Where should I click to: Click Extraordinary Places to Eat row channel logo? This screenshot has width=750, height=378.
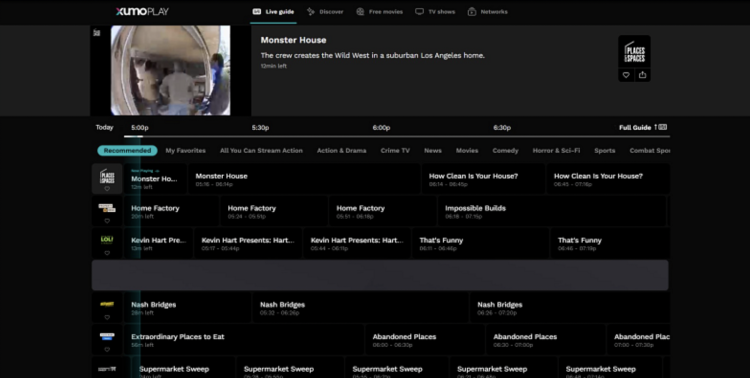(x=107, y=336)
